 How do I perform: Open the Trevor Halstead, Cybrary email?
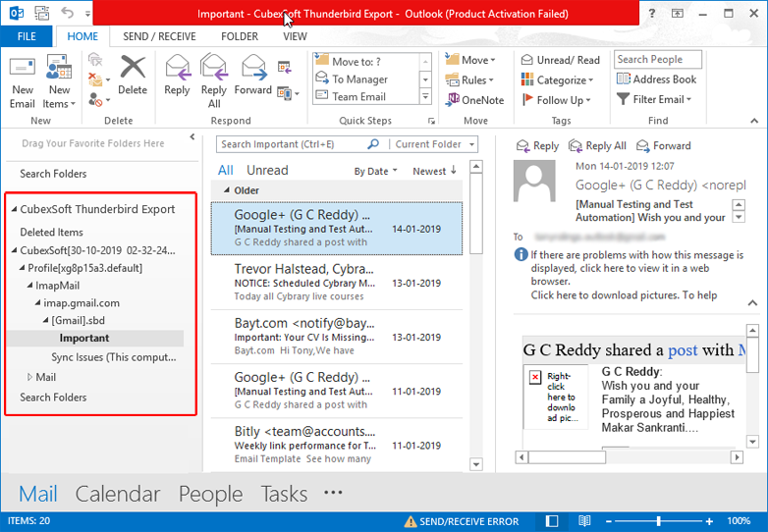pyautogui.click(x=337, y=283)
